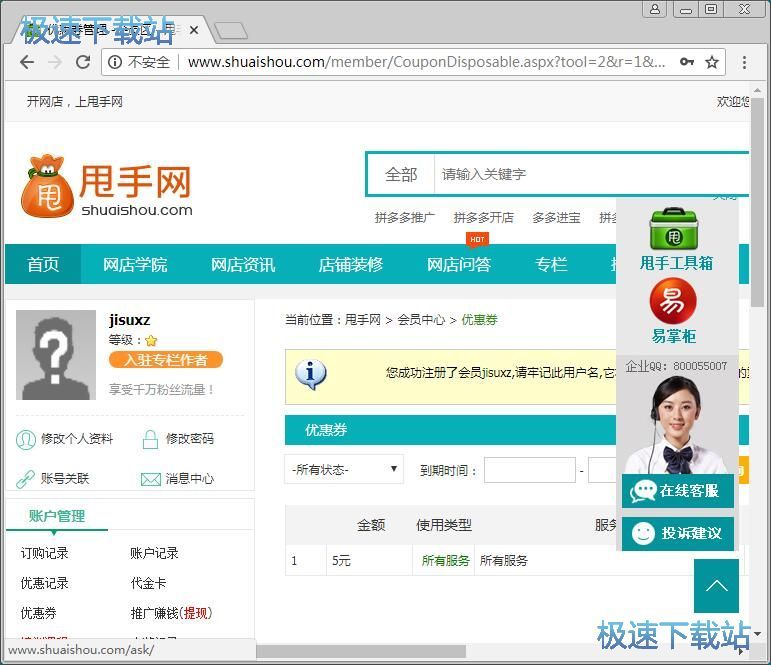Bookmark page using the star icon
Viewport: 771px width, 665px height.
click(x=712, y=62)
